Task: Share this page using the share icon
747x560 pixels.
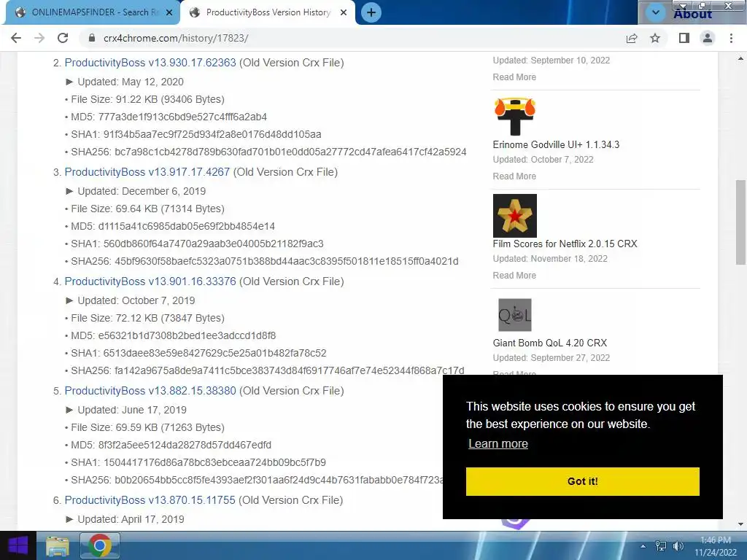Action: (x=632, y=38)
